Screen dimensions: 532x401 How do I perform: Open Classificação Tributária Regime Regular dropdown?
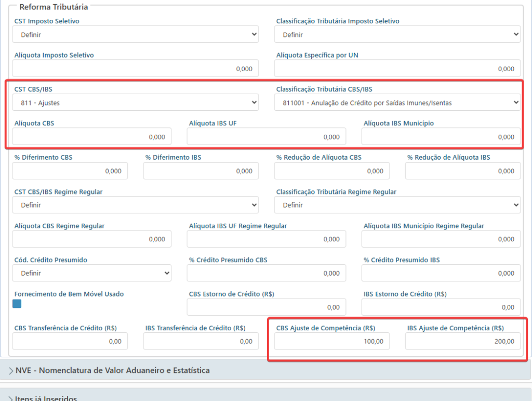tap(397, 205)
